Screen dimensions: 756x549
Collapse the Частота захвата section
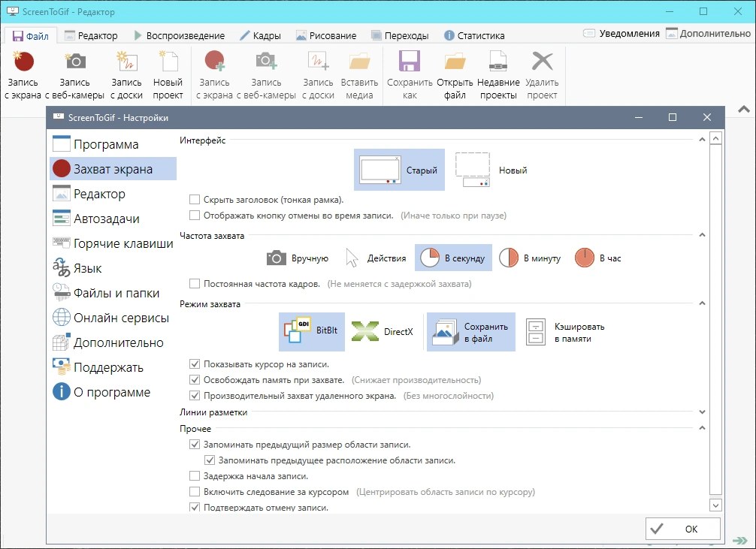[x=702, y=235]
